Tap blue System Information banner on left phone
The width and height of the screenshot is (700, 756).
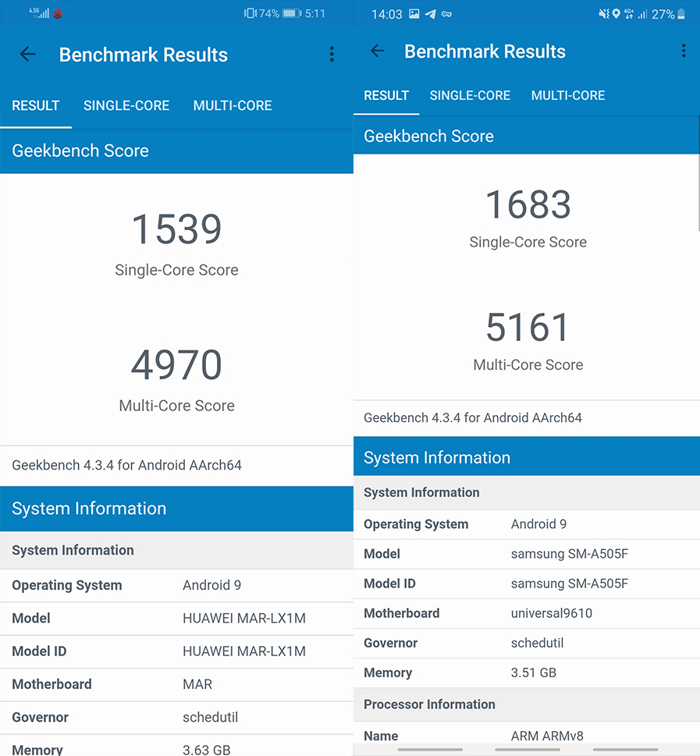[x=176, y=509]
